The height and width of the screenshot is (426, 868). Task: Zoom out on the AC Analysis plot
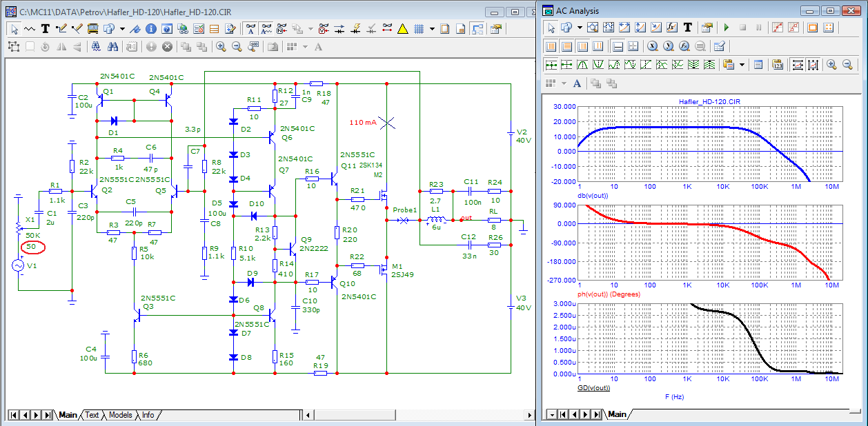pyautogui.click(x=847, y=64)
